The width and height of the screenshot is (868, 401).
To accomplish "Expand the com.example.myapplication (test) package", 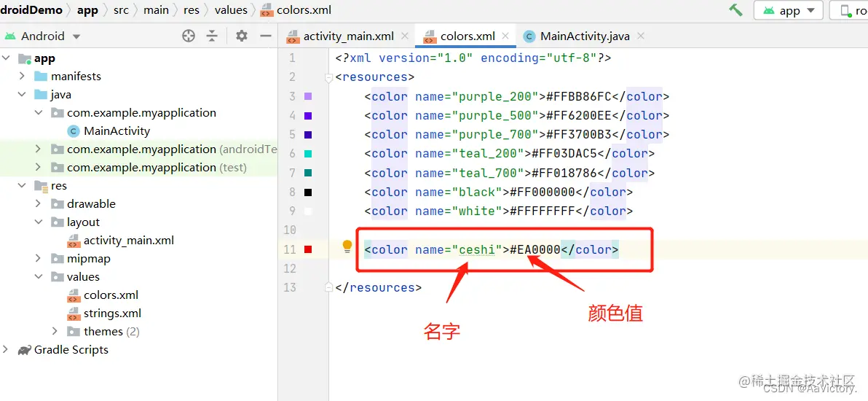I will click(38, 167).
